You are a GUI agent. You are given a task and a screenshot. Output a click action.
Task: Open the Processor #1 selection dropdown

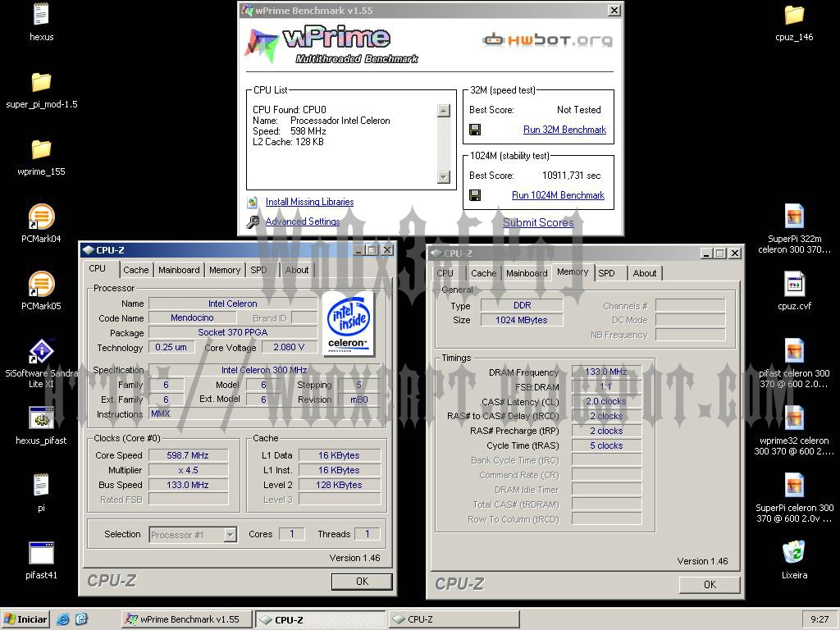231,535
